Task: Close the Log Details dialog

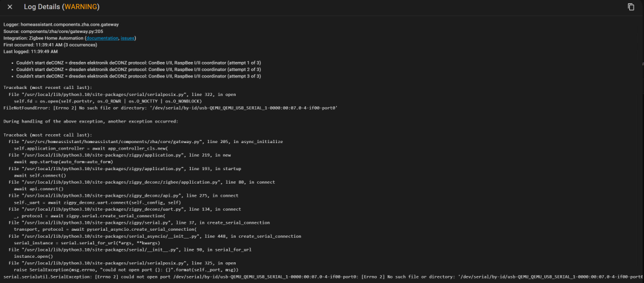Action: click(x=10, y=7)
